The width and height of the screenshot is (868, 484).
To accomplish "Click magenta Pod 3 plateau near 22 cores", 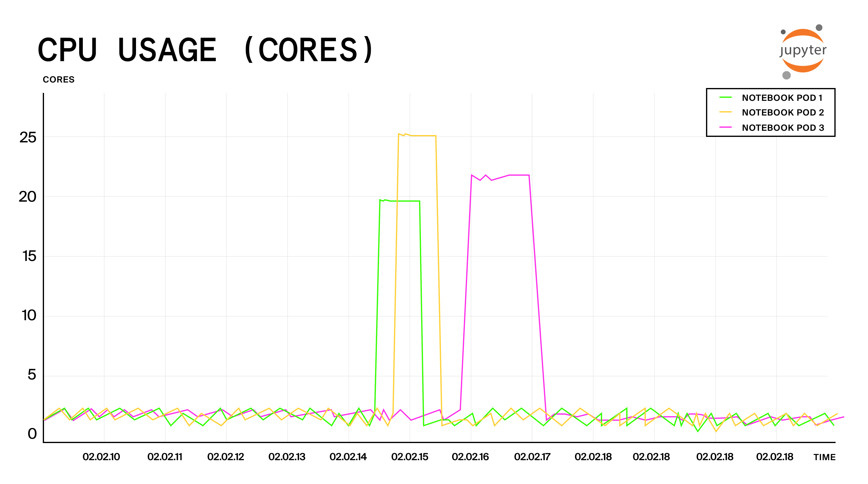I will point(519,175).
